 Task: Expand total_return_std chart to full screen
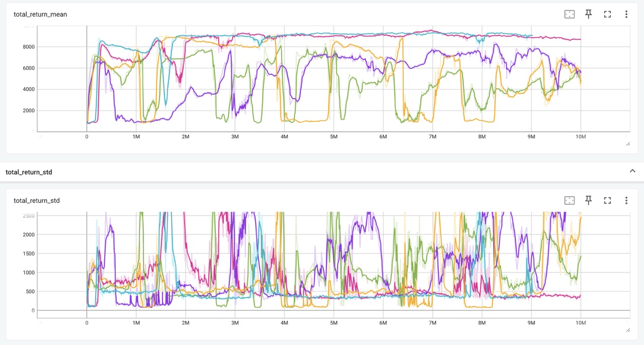point(607,200)
